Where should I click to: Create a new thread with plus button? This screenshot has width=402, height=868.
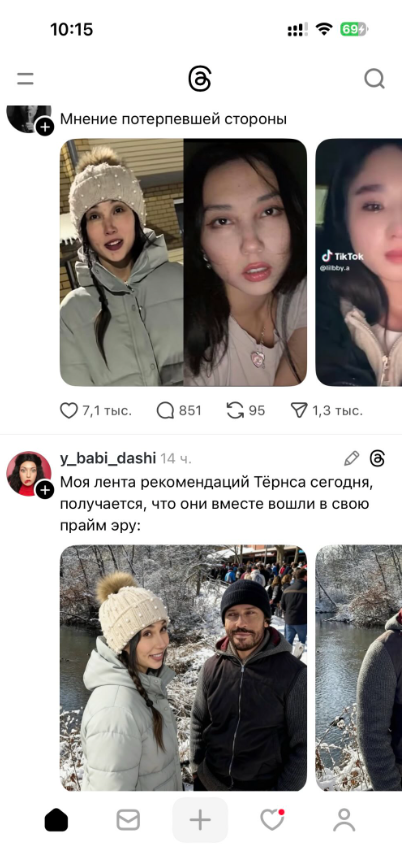click(x=200, y=820)
